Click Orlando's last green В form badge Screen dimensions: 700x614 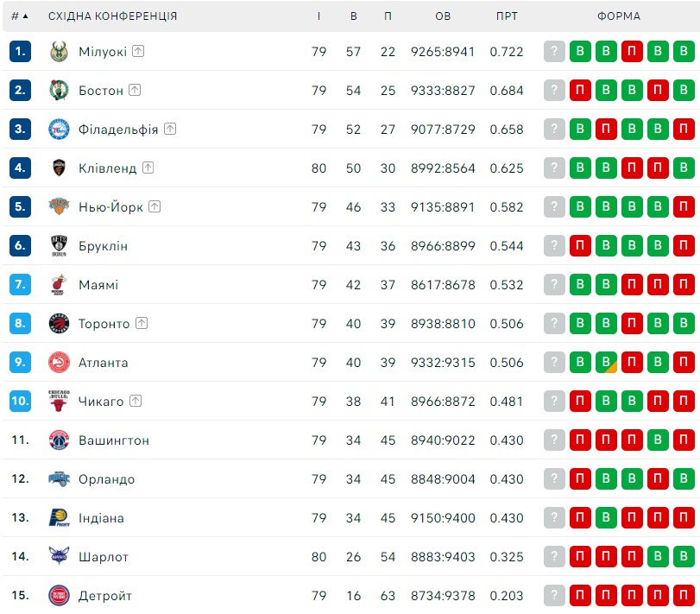coord(684,478)
